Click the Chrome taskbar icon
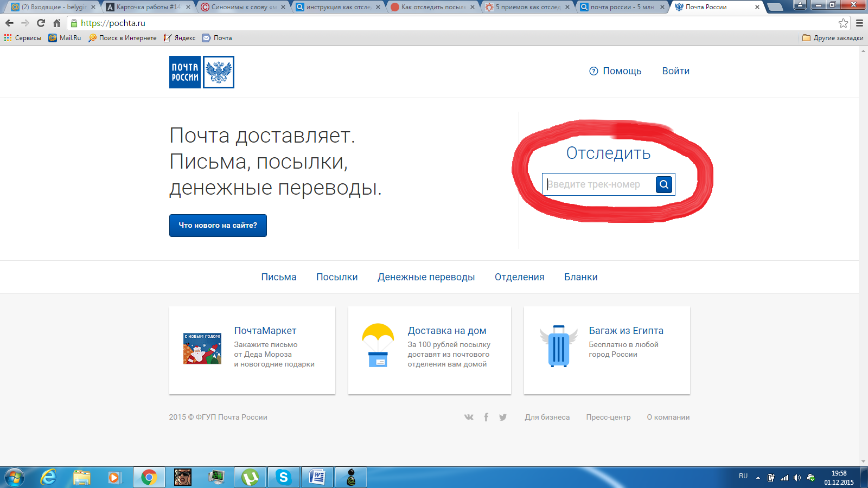The height and width of the screenshot is (488, 868). (149, 478)
